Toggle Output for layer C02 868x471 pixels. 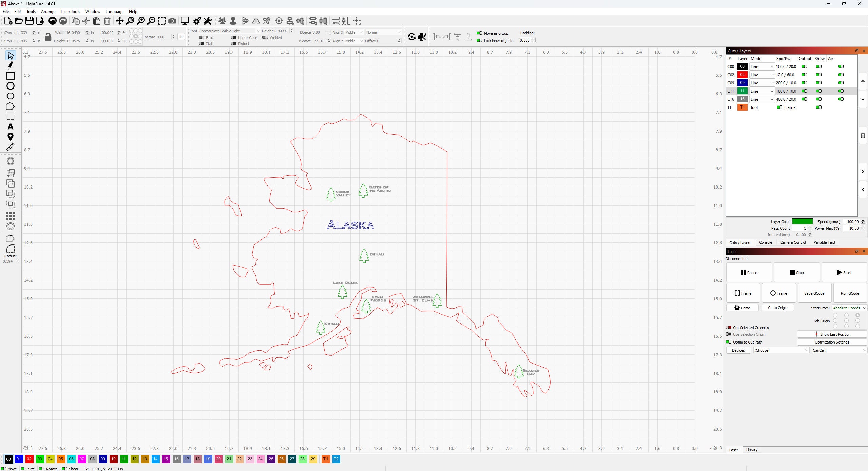(x=805, y=75)
